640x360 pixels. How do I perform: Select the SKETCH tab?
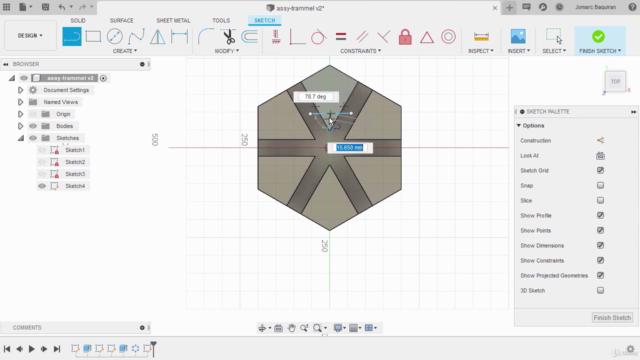pos(264,20)
